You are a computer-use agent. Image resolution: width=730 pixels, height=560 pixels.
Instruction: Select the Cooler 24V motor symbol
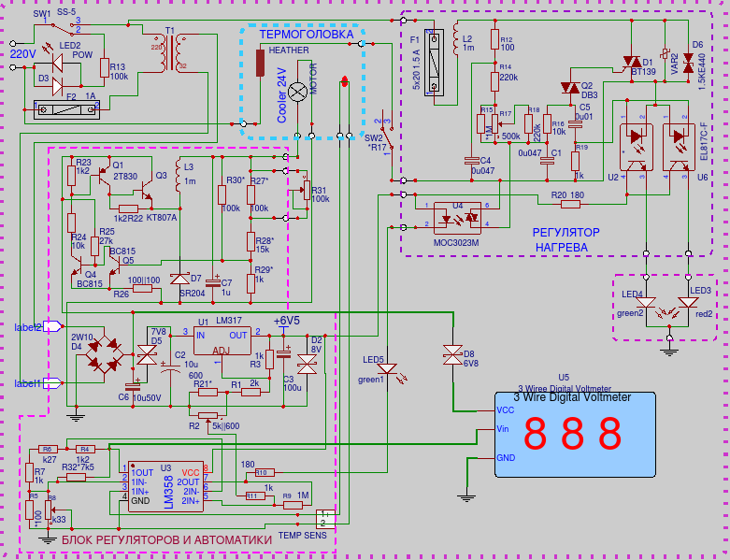[298, 92]
